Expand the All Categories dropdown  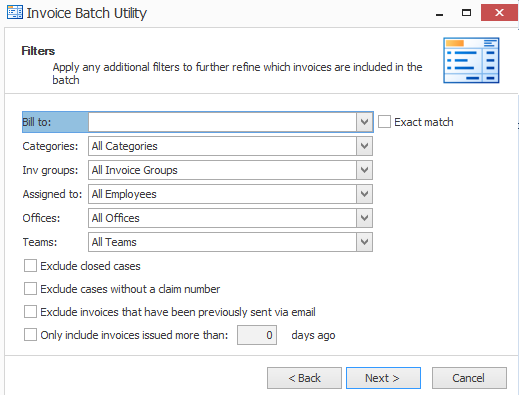[364, 146]
